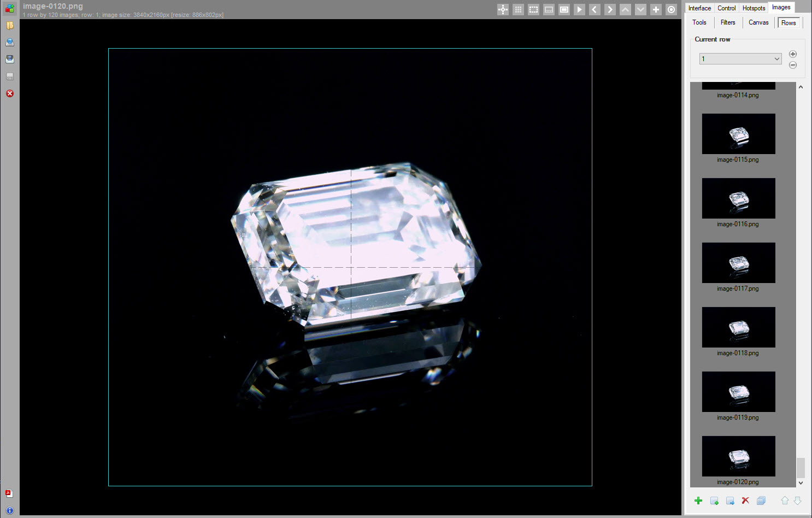Go to the previous image with left chevron
The image size is (812, 518).
point(595,9)
